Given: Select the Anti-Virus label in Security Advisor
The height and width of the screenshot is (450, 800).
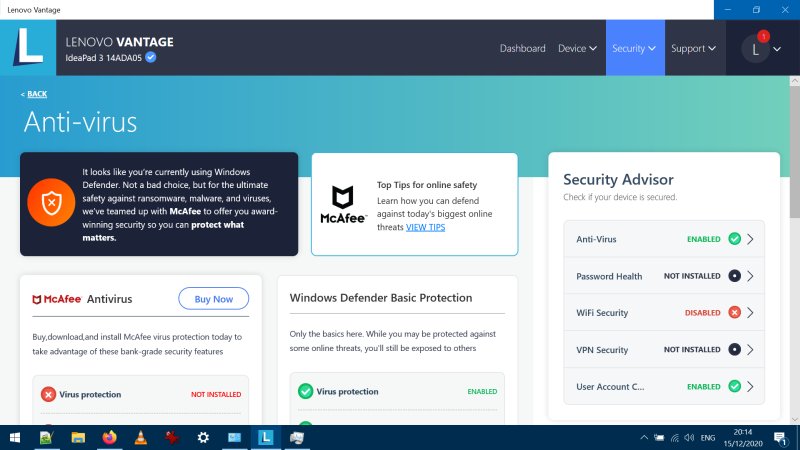Looking at the screenshot, I should pos(596,239).
